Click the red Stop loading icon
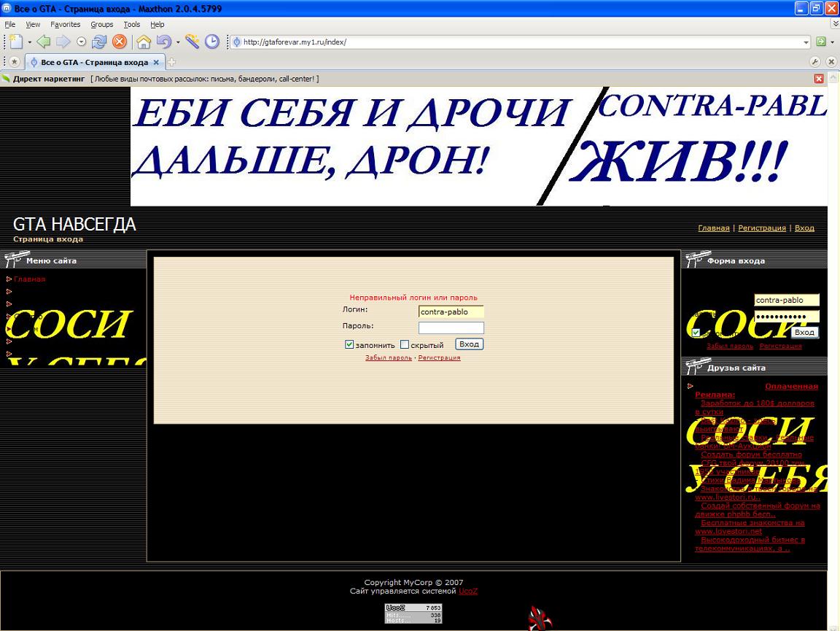The height and width of the screenshot is (631, 840). click(119, 42)
